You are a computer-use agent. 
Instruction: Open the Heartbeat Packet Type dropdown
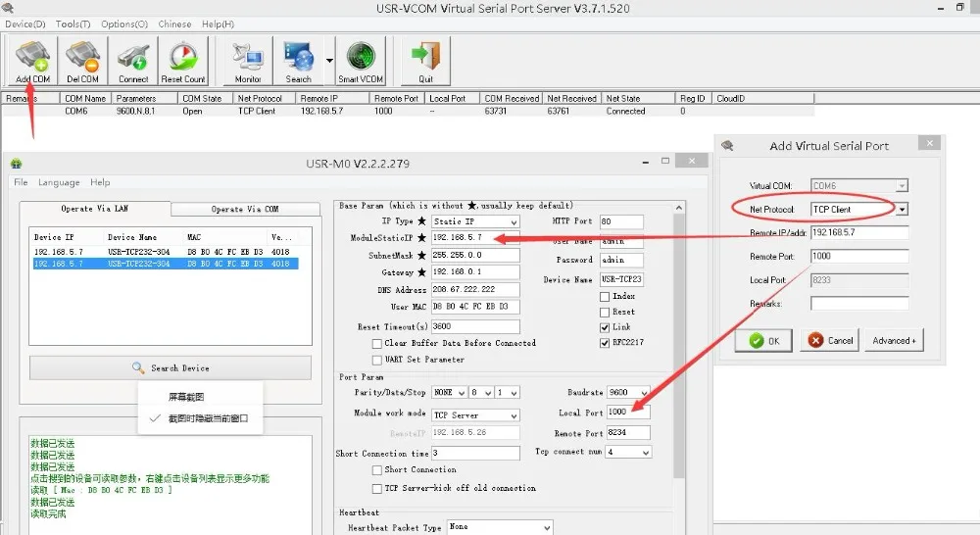pyautogui.click(x=500, y=527)
